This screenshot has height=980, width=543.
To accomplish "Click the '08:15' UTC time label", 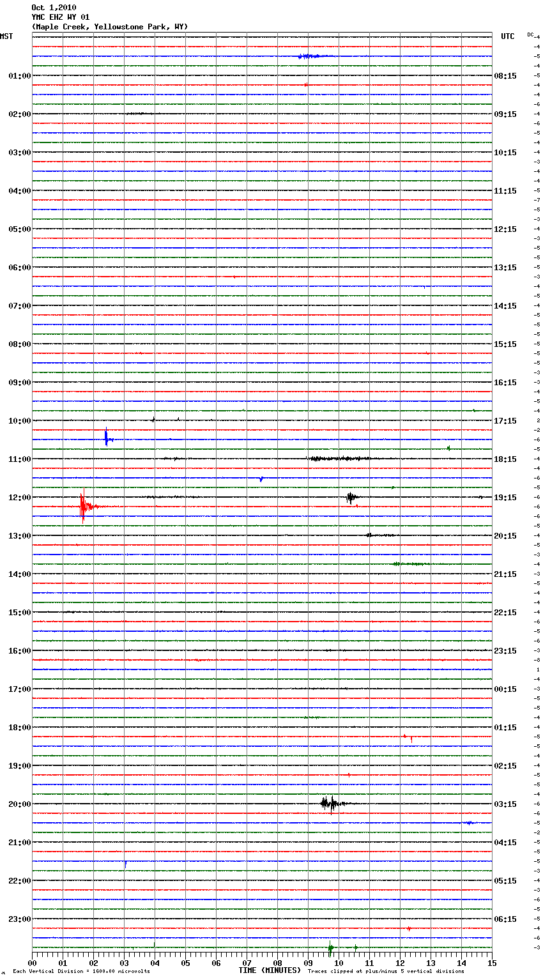I will pos(505,76).
